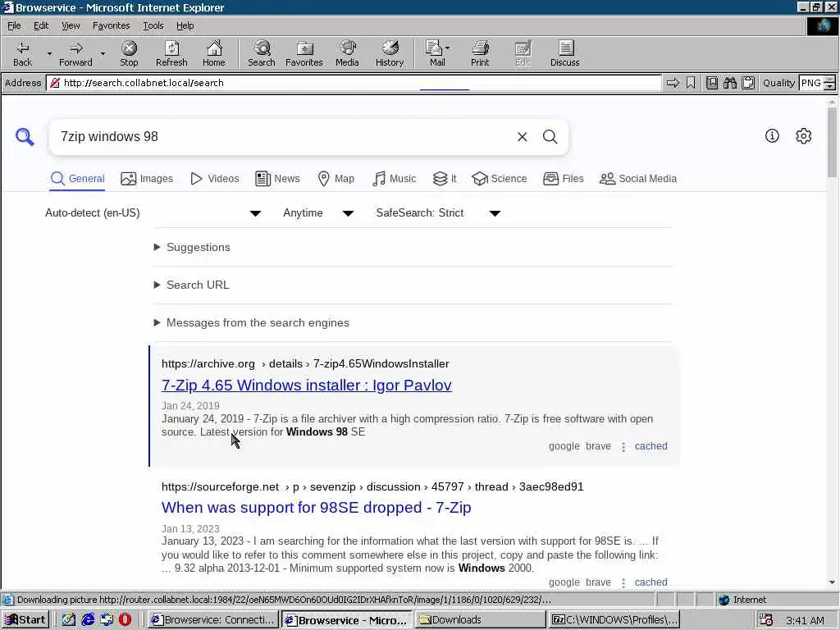Click the blue search logo icon
The image size is (840, 630).
25,137
